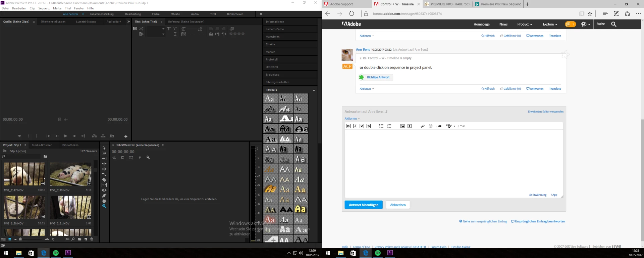
Task: Click the Erweiterten Editor verwenden link
Action: 546,112
